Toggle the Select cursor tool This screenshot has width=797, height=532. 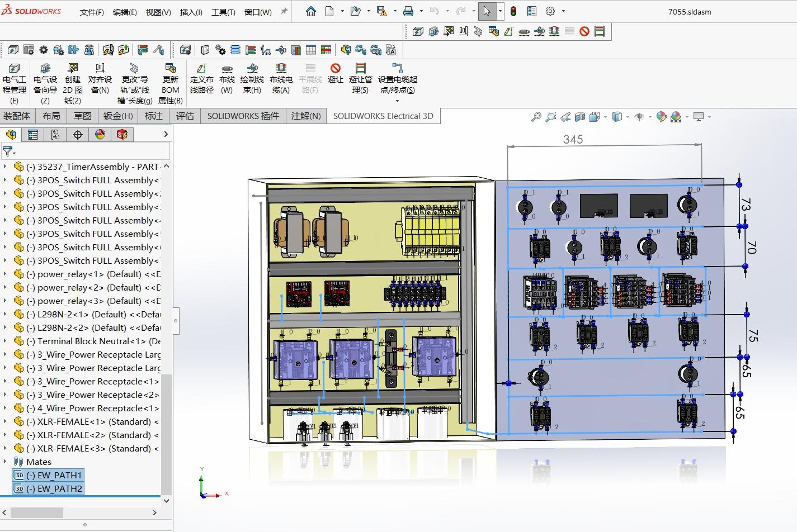[487, 11]
